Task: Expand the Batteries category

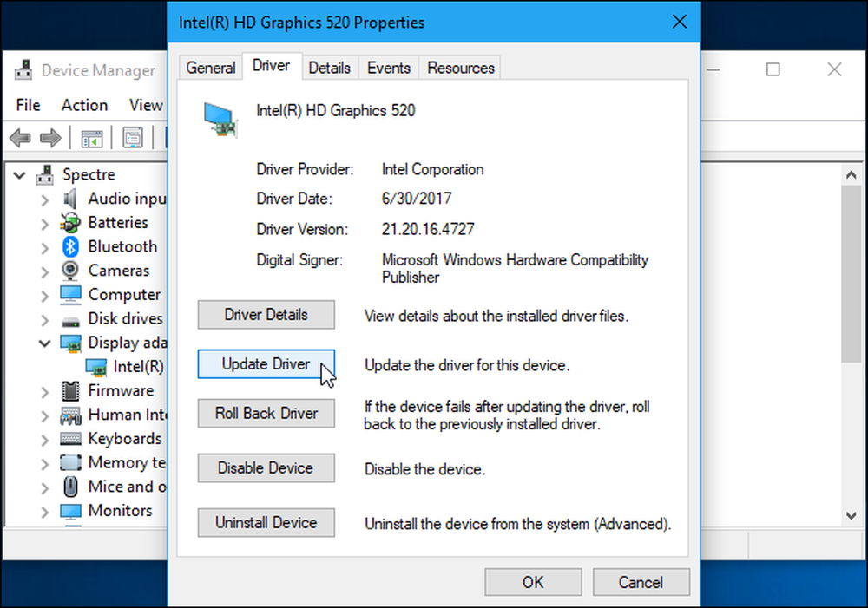Action: coord(45,224)
